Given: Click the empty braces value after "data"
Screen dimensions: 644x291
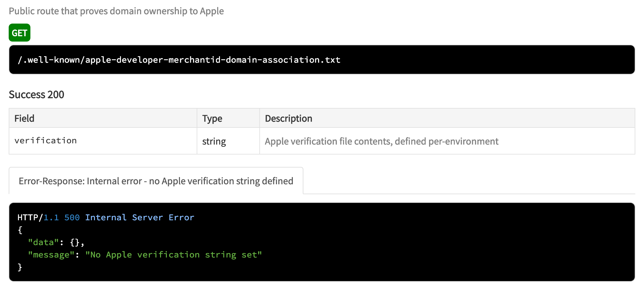Looking at the screenshot, I should coord(75,242).
